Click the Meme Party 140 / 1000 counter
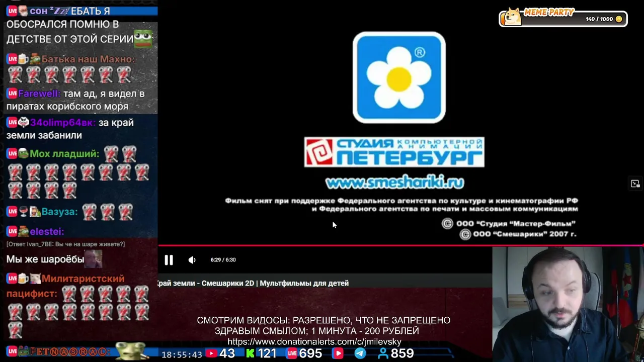The height and width of the screenshot is (362, 644). tap(604, 19)
